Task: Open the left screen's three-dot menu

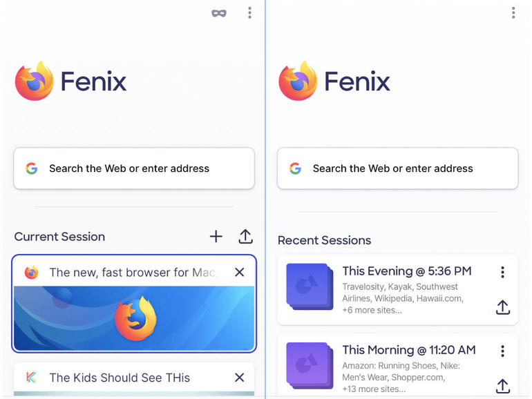Action: tap(249, 13)
